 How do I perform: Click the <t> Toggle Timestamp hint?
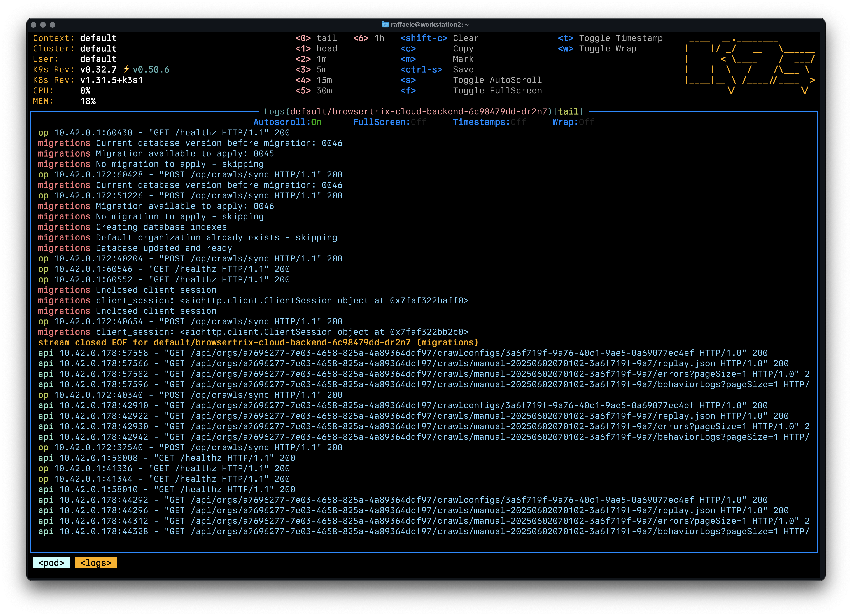coord(610,38)
